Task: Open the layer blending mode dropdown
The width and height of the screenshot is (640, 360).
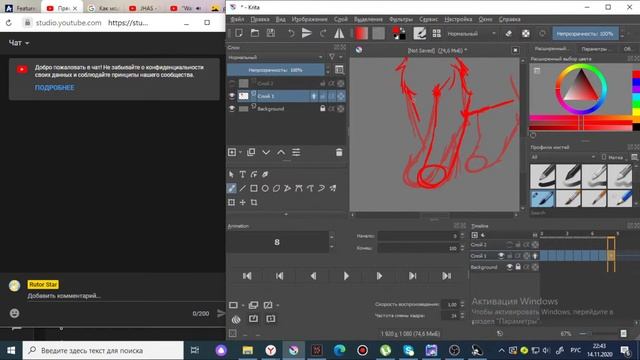Action: pyautogui.click(x=276, y=57)
